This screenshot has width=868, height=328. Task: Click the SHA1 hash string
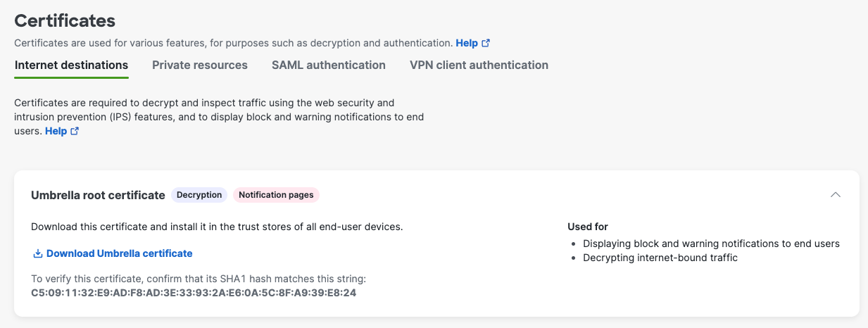pyautogui.click(x=194, y=292)
